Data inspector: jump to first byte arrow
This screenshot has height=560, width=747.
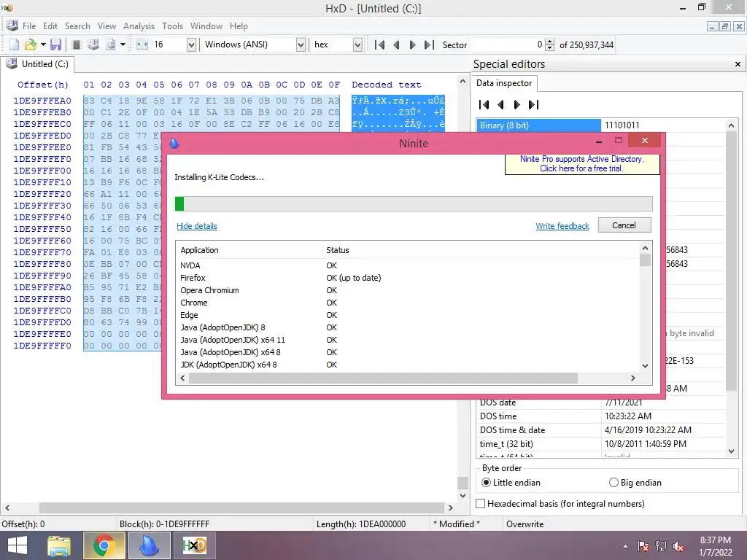point(484,104)
